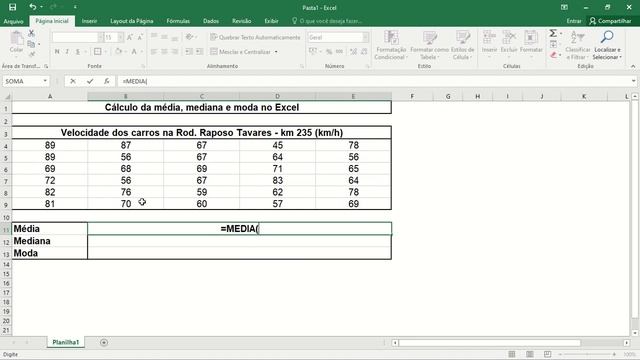Open the font color A swatch
The height and width of the screenshot is (360, 640).
(x=134, y=51)
